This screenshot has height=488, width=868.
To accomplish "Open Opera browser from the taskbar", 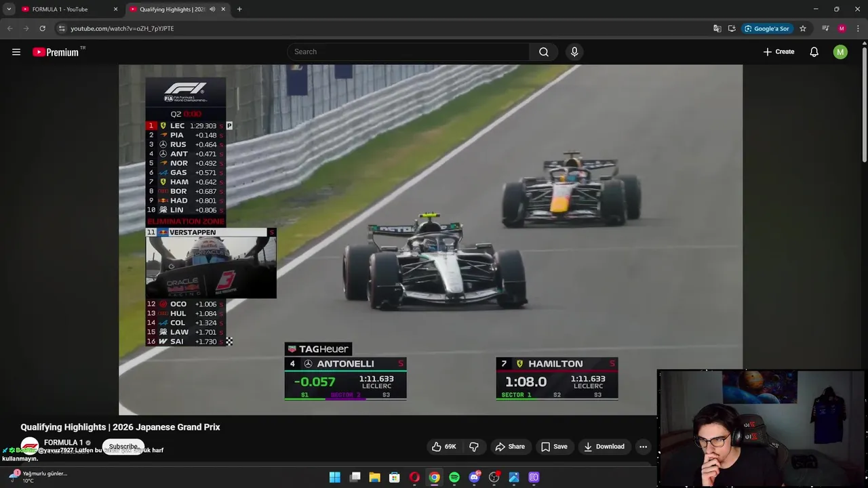I will click(x=414, y=477).
